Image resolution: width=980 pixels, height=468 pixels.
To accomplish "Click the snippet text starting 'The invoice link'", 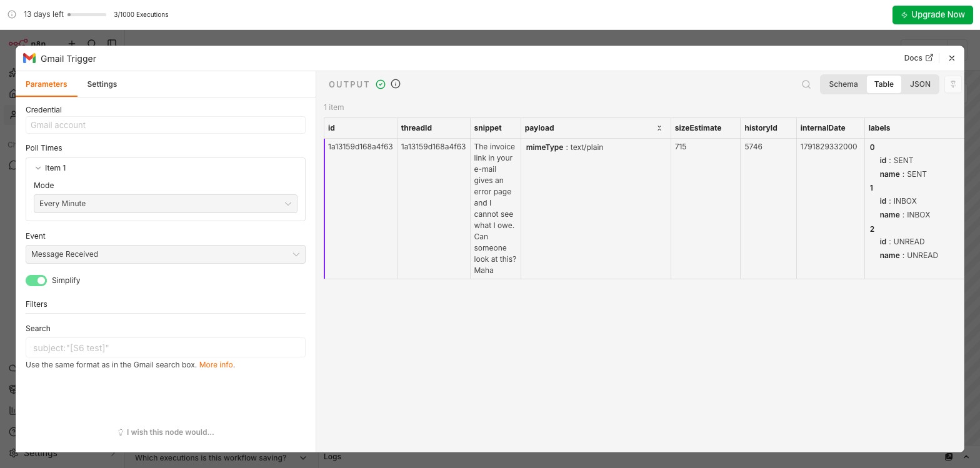I will 495,209.
